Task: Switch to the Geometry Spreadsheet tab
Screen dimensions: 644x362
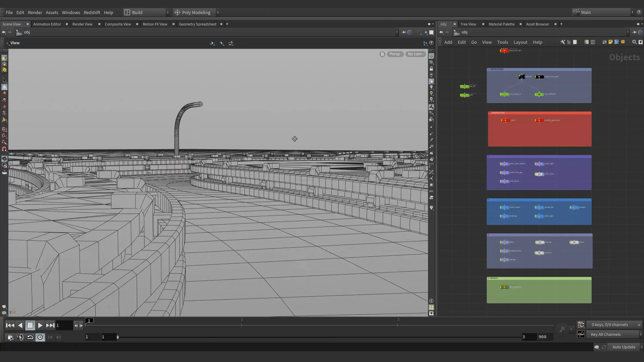Action: 198,24
